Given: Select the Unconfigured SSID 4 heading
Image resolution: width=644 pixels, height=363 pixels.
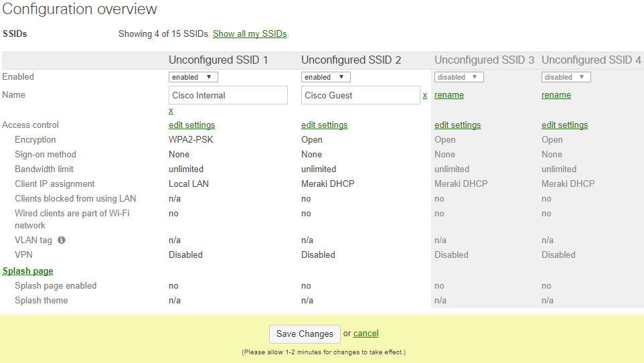Looking at the screenshot, I should click(591, 60).
